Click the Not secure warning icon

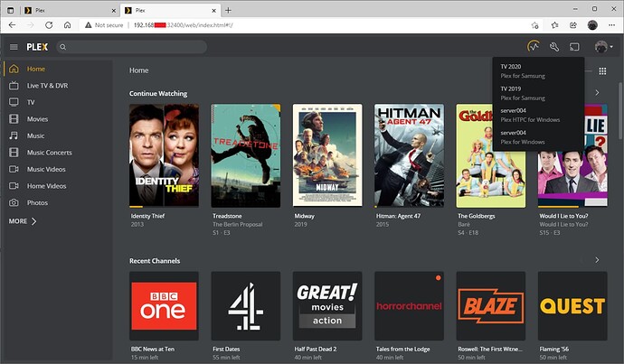[89, 25]
